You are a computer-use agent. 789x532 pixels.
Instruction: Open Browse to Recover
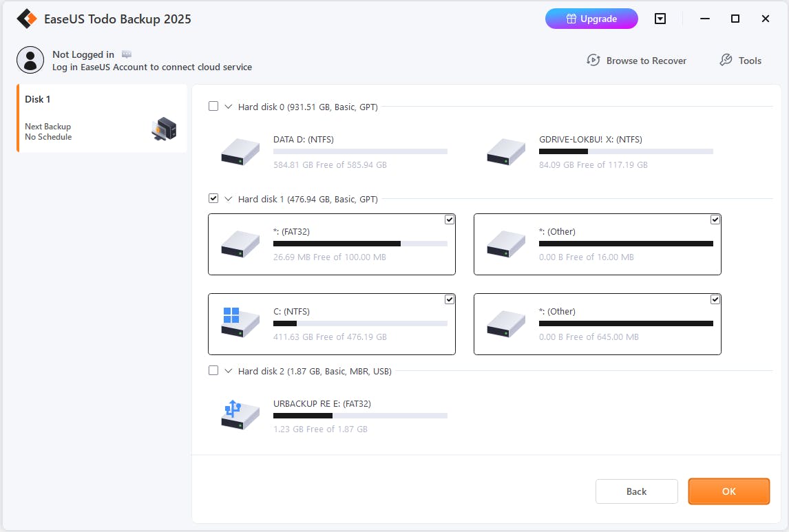point(637,61)
